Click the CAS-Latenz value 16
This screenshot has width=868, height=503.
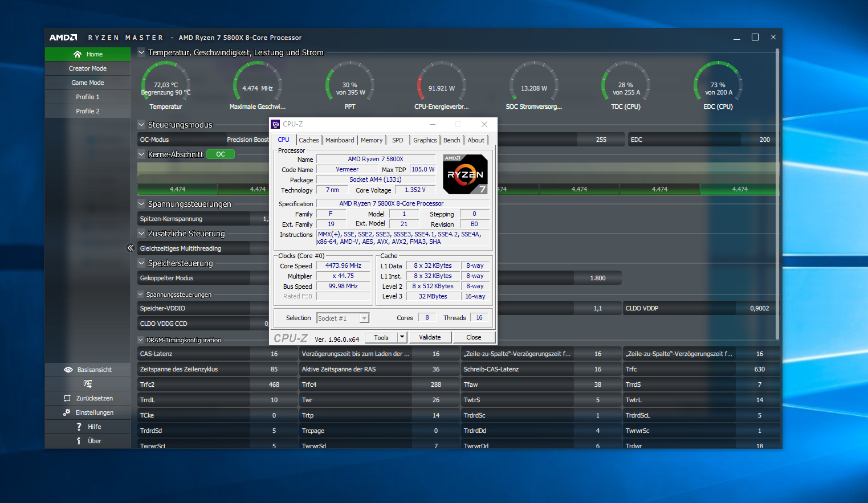pyautogui.click(x=274, y=354)
